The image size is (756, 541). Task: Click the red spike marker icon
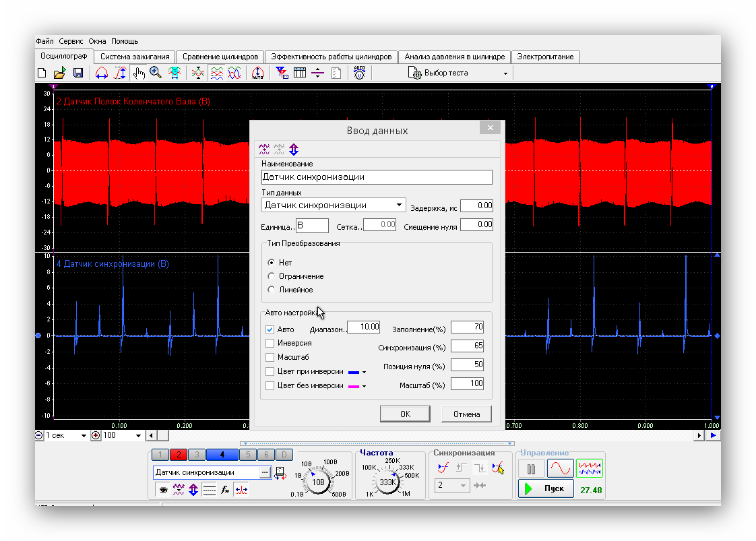pyautogui.click(x=241, y=490)
